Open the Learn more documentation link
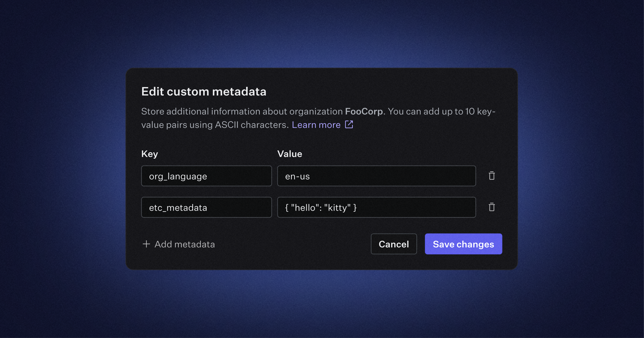The height and width of the screenshot is (338, 644). pos(316,125)
